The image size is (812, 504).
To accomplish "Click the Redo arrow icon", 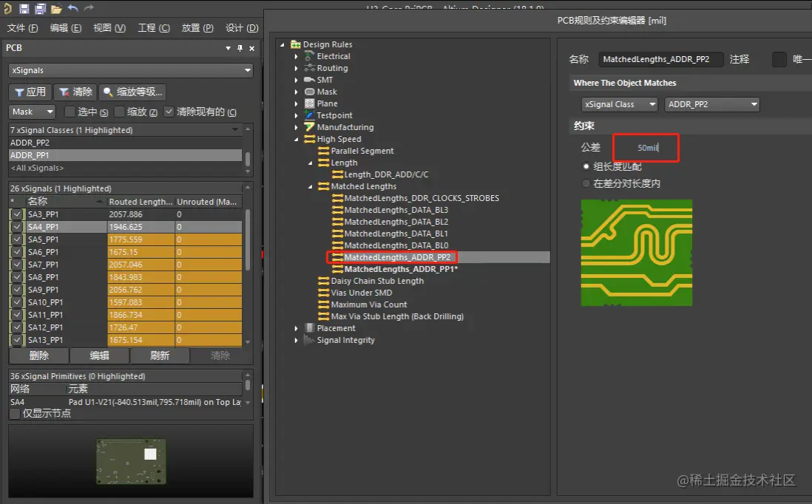I will [x=89, y=8].
